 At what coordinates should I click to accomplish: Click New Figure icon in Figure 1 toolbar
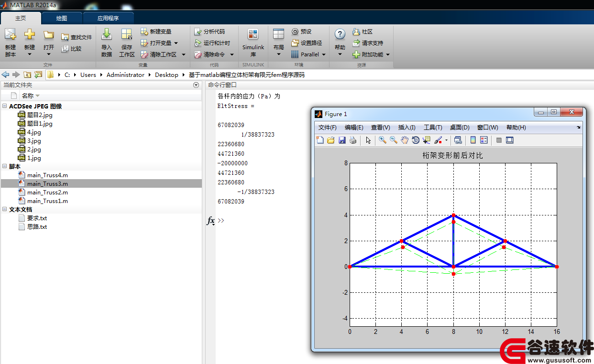point(320,140)
